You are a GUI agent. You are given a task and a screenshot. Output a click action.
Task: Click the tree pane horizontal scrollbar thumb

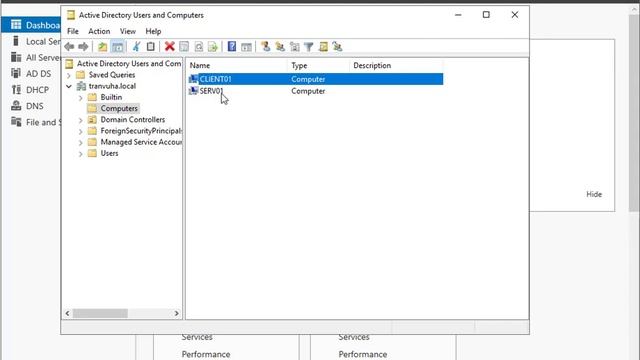100,313
